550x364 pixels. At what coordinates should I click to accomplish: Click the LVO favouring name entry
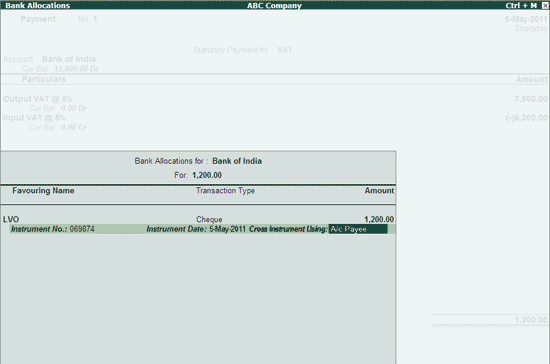point(11,219)
